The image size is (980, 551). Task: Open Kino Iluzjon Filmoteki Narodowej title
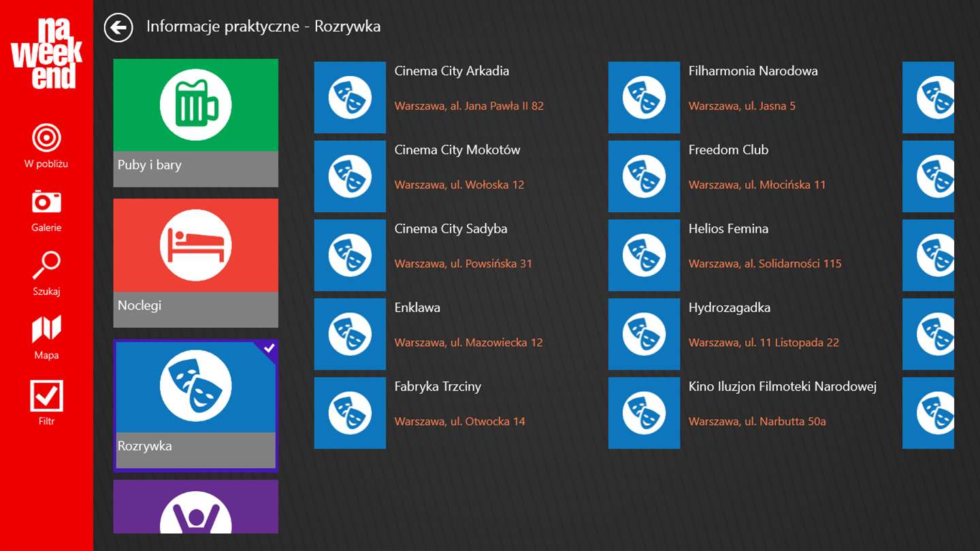pos(783,386)
